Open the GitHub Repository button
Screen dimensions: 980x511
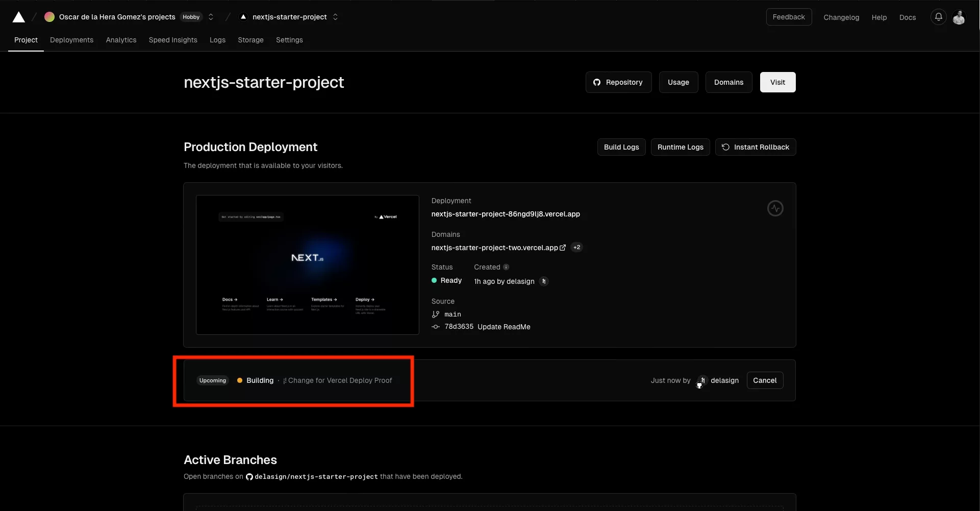[x=618, y=82]
